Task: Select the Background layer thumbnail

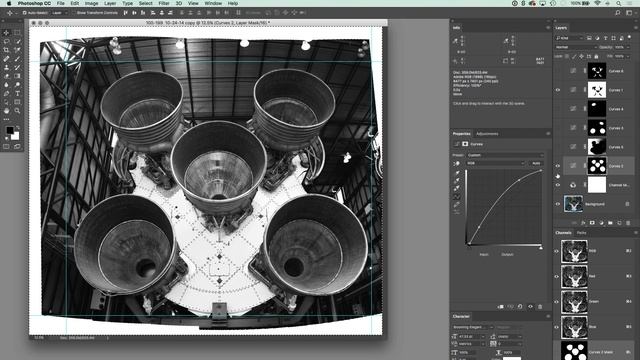Action: (573, 204)
